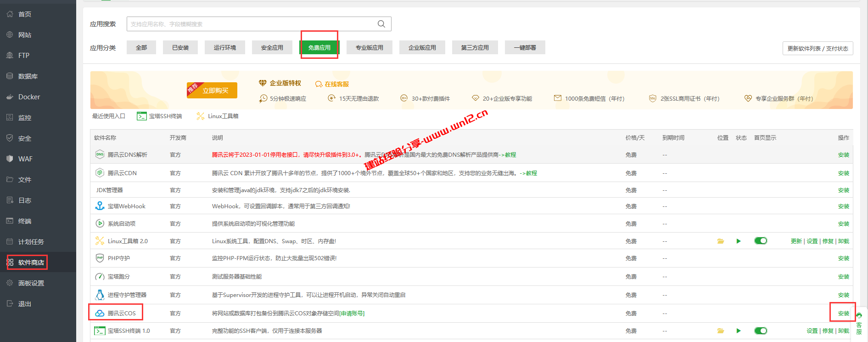Click the WAF shield icon in sidebar
Screen dimensions: 868x342
pos(10,159)
